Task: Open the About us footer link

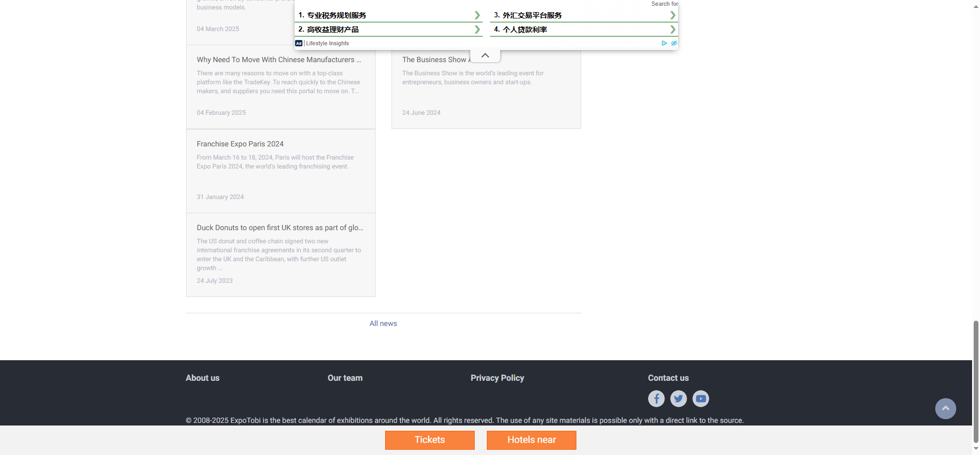Action: 202,378
